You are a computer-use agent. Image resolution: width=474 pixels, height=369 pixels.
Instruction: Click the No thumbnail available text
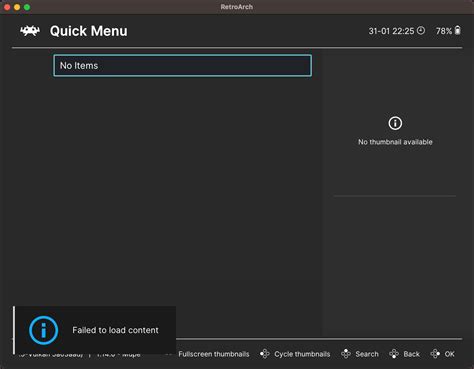point(395,142)
